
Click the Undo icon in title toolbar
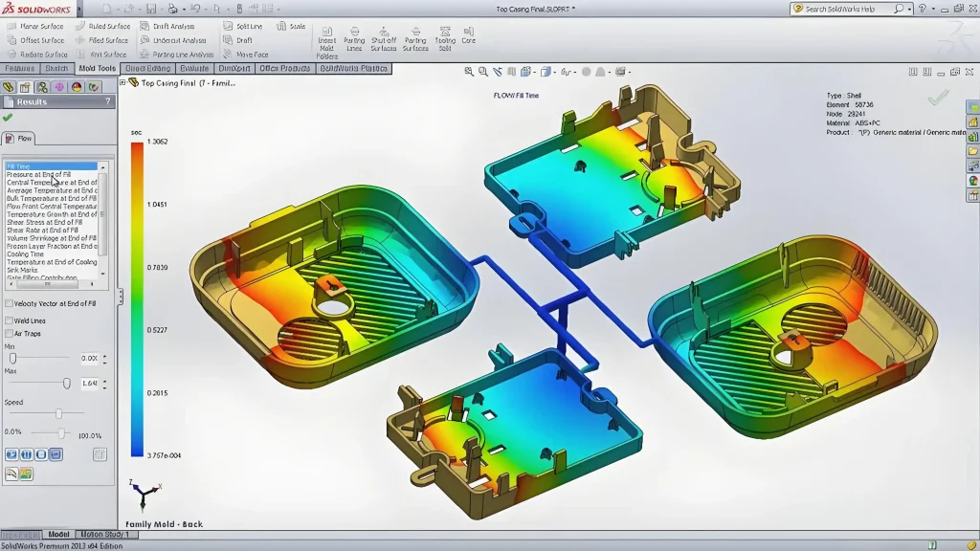point(195,9)
